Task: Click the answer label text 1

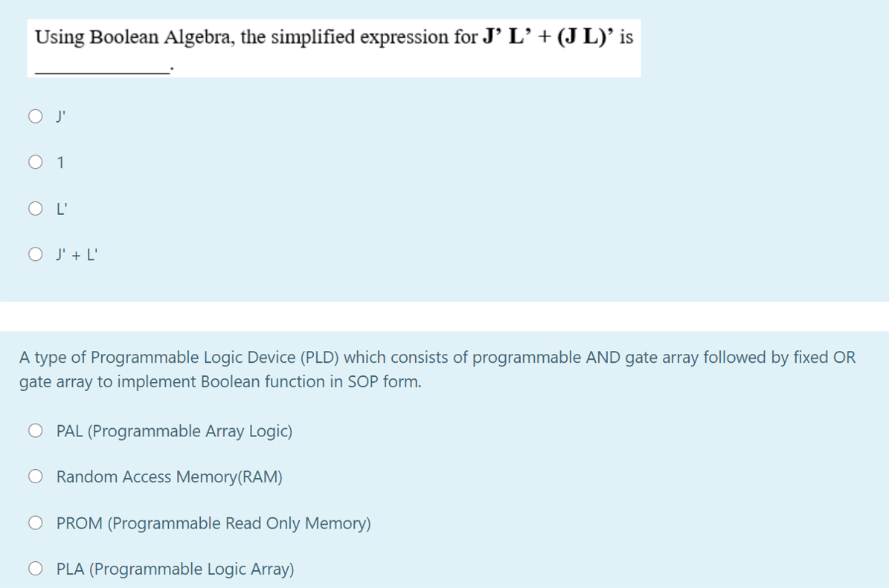Action: click(x=60, y=162)
